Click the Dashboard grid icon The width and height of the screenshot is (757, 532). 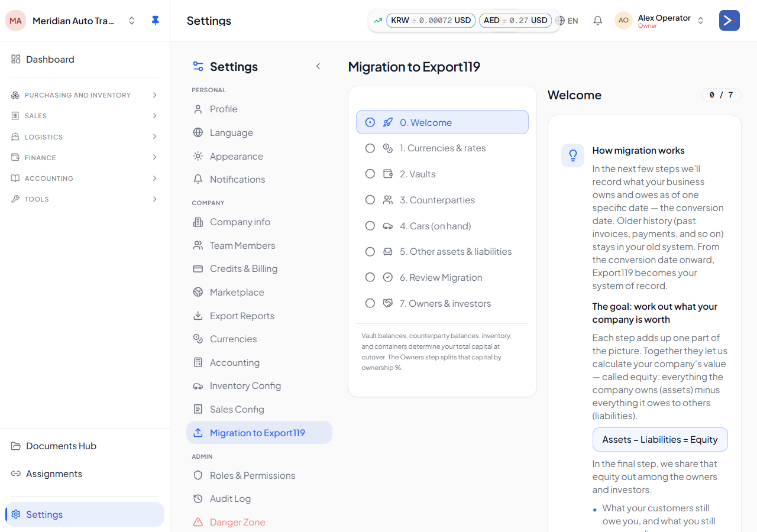(16, 59)
